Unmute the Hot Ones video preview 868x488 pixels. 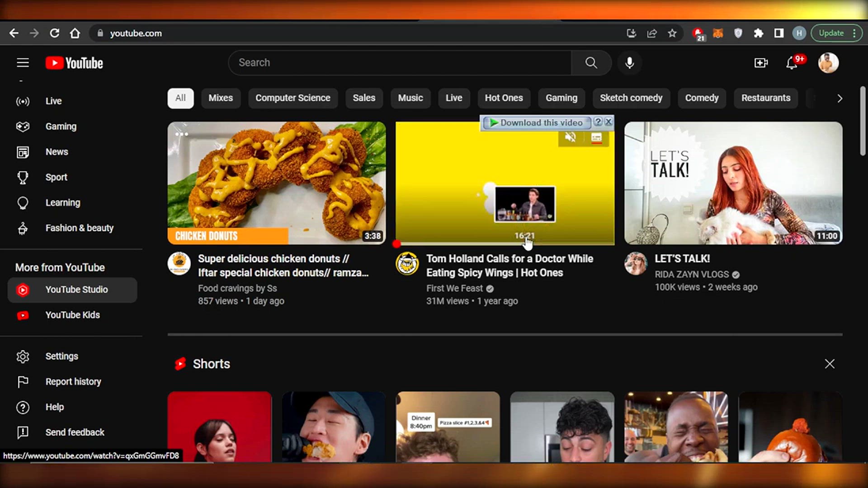571,137
